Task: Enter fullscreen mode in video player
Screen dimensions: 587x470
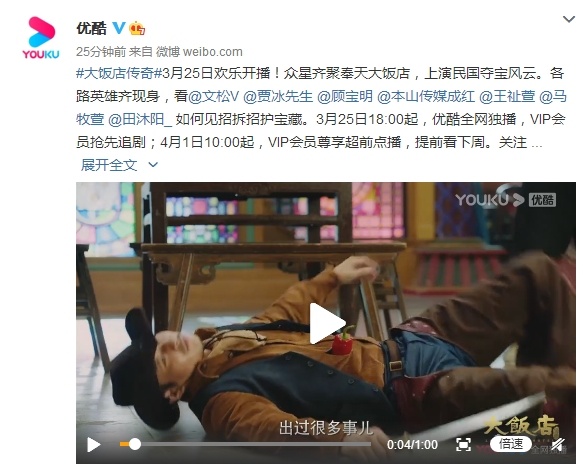Action: click(x=463, y=445)
